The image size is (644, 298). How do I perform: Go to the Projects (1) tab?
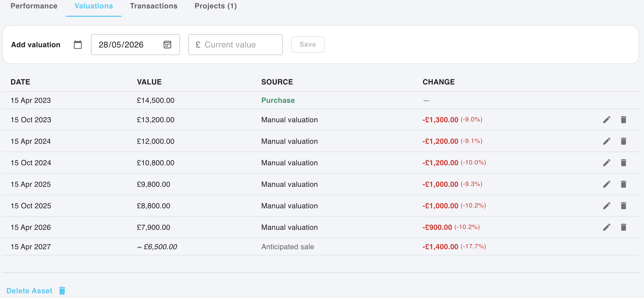tap(216, 6)
